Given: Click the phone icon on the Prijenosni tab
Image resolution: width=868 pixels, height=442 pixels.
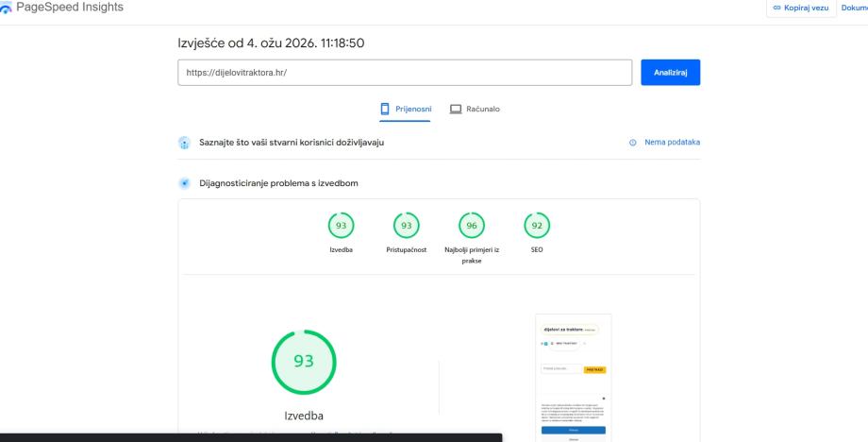Looking at the screenshot, I should 385,110.
